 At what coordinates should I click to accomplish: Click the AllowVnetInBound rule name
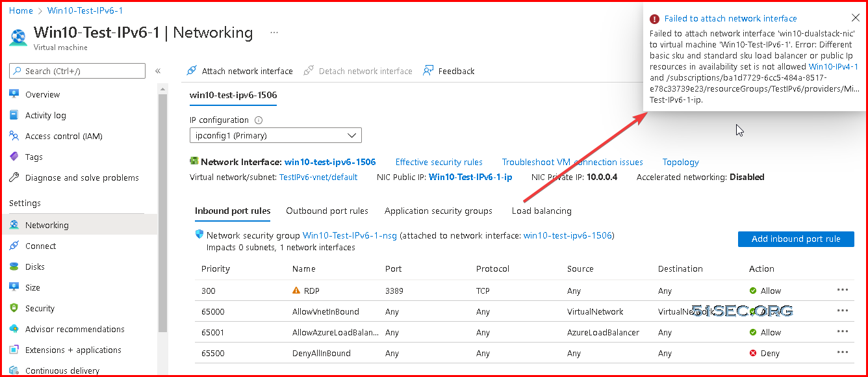[325, 311]
